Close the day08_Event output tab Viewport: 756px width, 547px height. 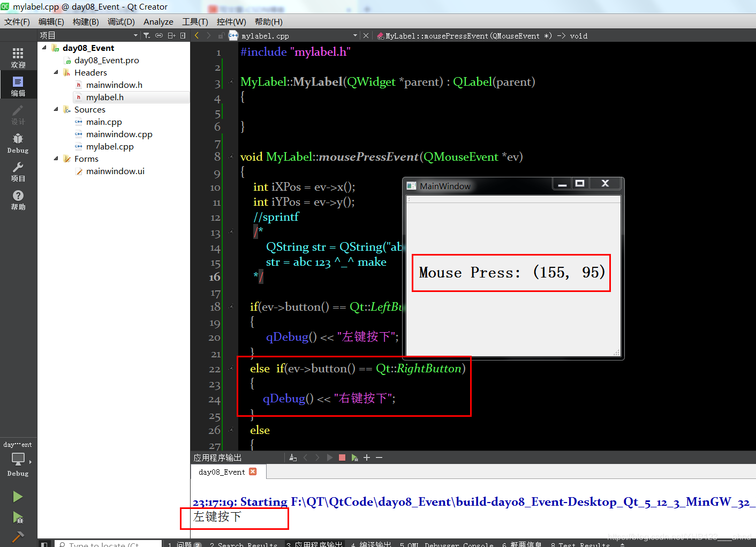pos(253,471)
